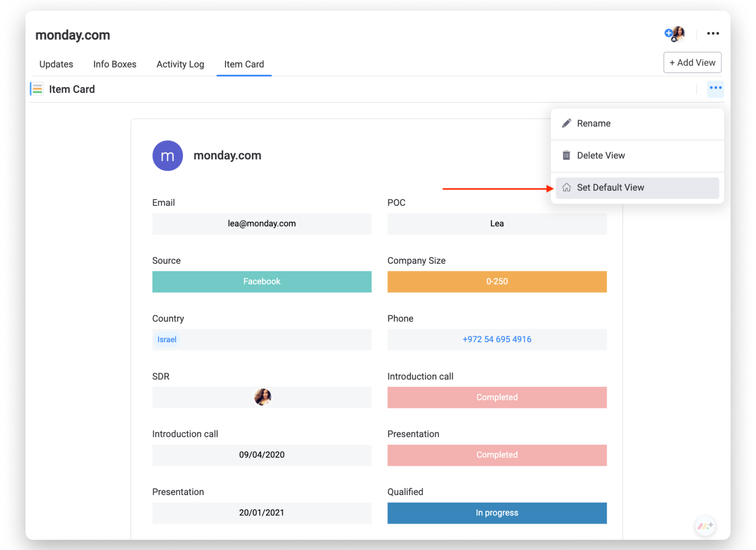Open the three-dot menu beside the user avatar
Image resolution: width=756 pixels, height=550 pixels.
tap(713, 34)
